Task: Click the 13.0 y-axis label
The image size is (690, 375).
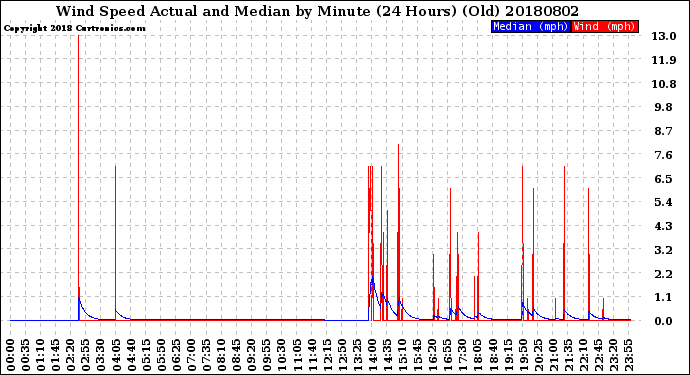Action: point(664,36)
